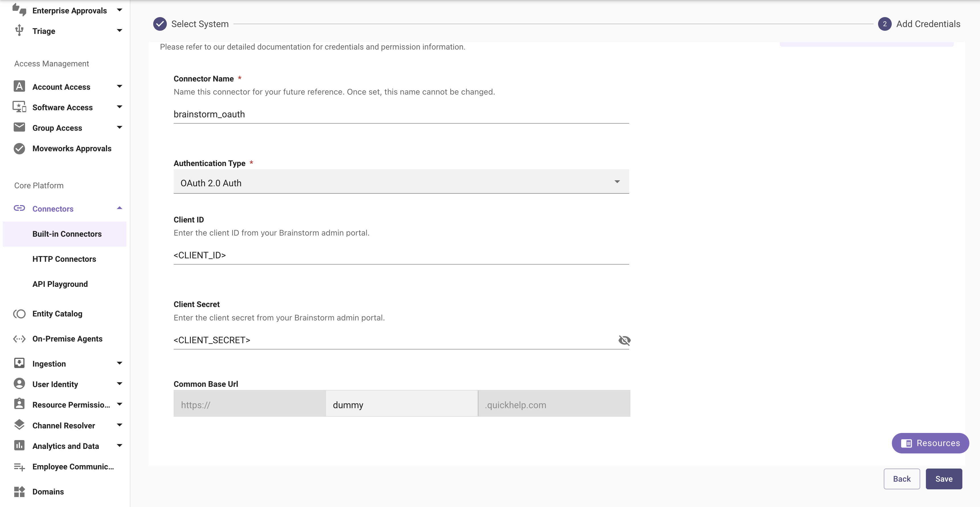Viewport: 980px width, 507px height.
Task: Open the Resources panel button
Action: [930, 443]
